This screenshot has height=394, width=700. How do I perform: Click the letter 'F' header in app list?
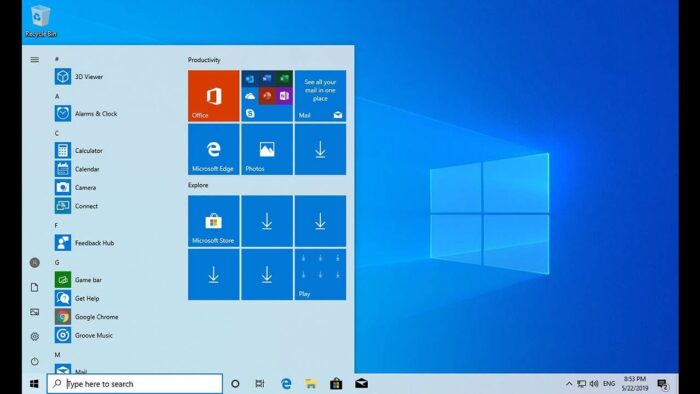tap(57, 226)
